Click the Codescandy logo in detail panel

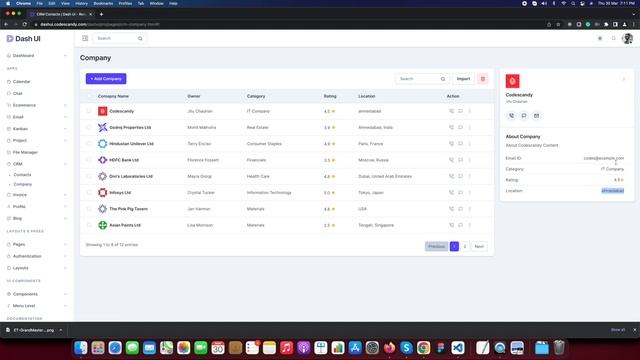pos(513,81)
